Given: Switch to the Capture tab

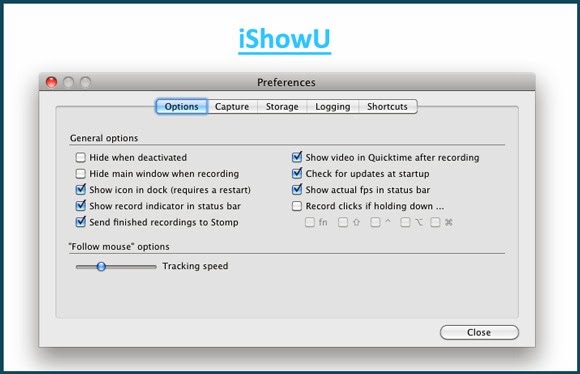Looking at the screenshot, I should point(232,107).
